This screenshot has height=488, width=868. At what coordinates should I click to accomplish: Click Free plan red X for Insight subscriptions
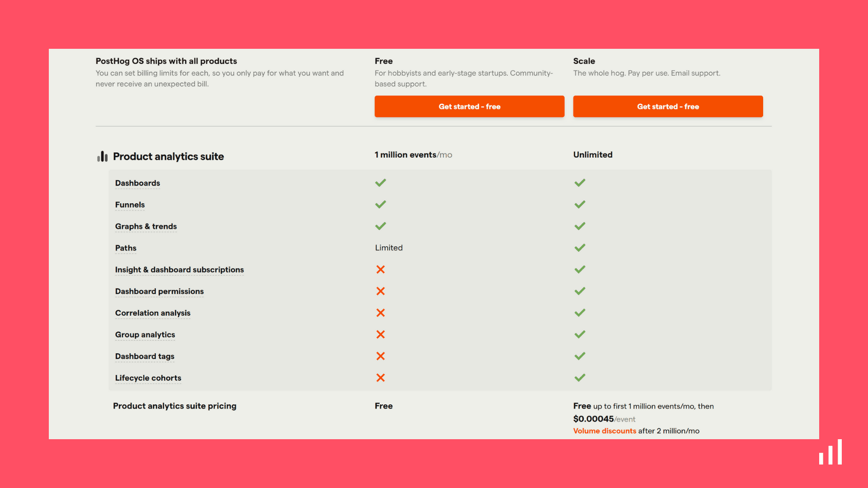(381, 269)
